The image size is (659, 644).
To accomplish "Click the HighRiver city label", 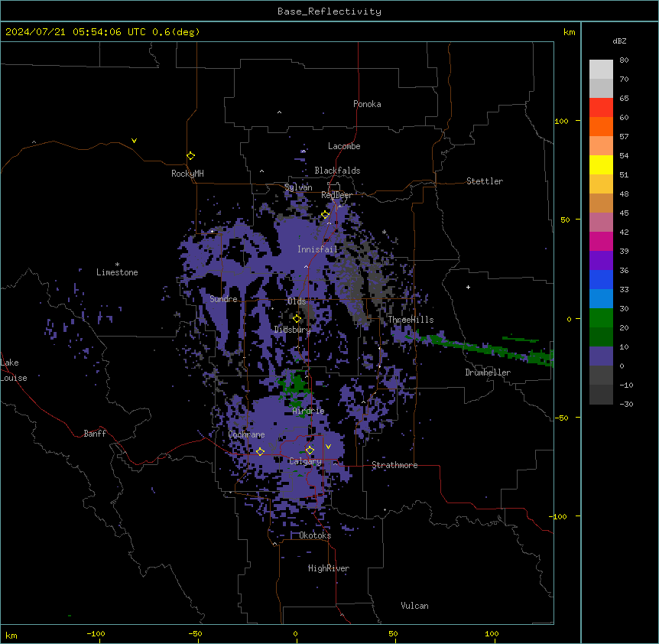I will click(x=329, y=568).
